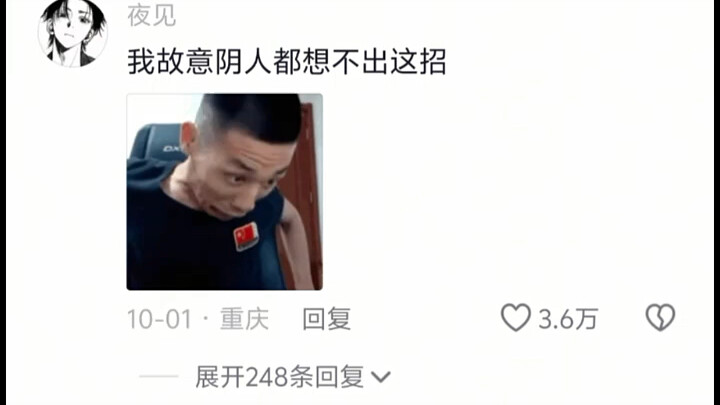The image size is (720, 405).
Task: View the attached meme image thumbnail
Action: tap(225, 192)
